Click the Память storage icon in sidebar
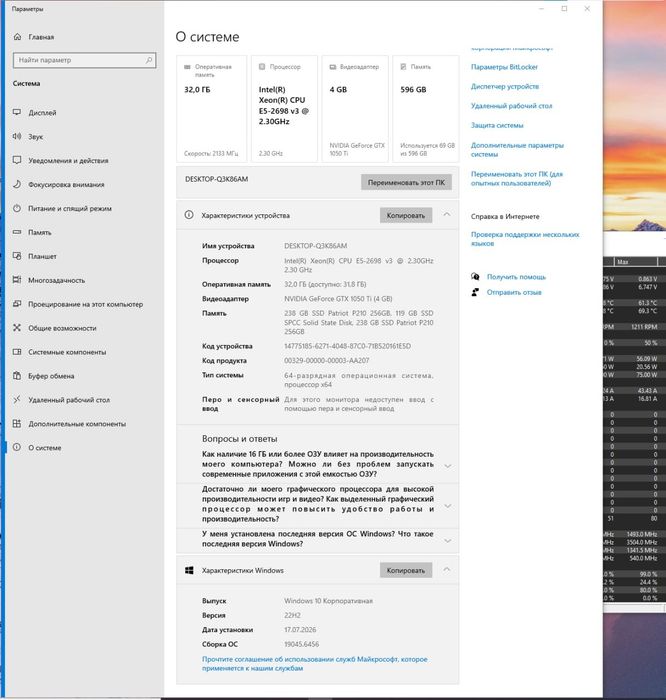666x700 pixels. (17, 232)
